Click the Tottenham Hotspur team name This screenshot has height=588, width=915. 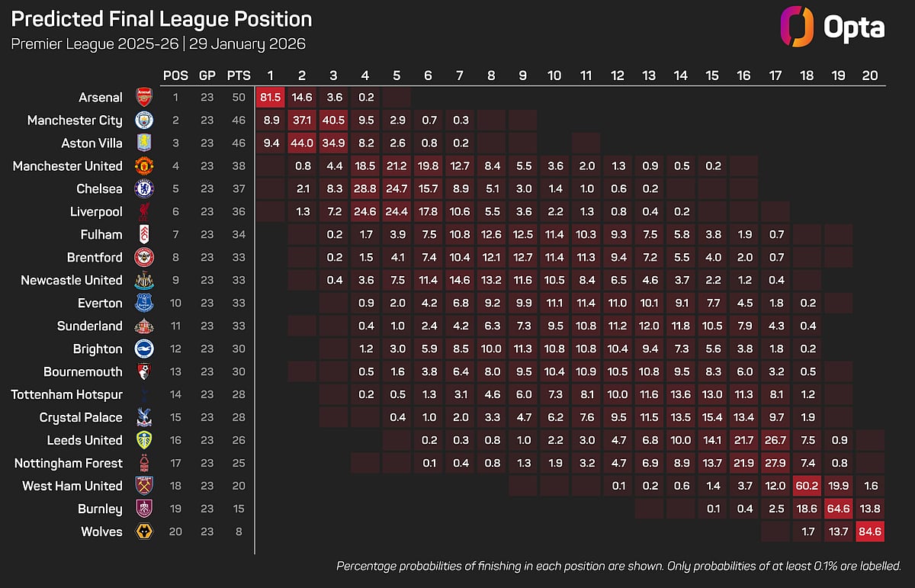[66, 394]
